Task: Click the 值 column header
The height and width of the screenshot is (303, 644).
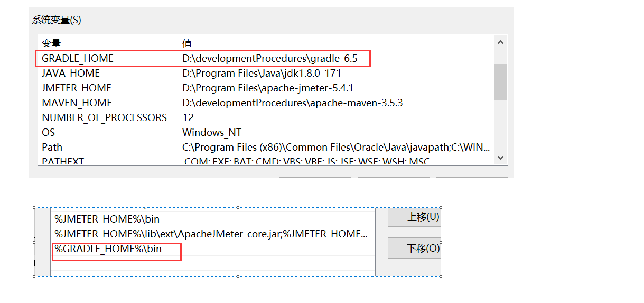Action: click(335, 43)
